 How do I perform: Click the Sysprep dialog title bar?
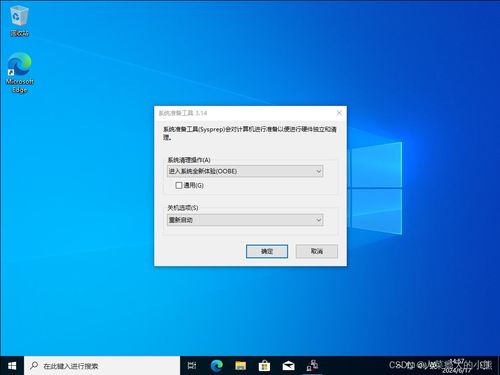coord(243,113)
